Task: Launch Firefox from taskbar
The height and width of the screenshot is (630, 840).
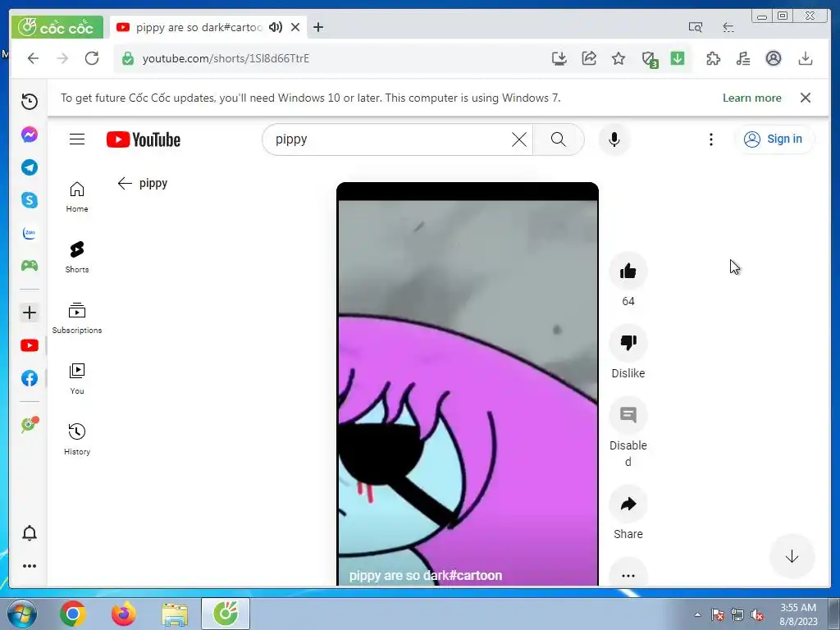Action: tap(123, 614)
